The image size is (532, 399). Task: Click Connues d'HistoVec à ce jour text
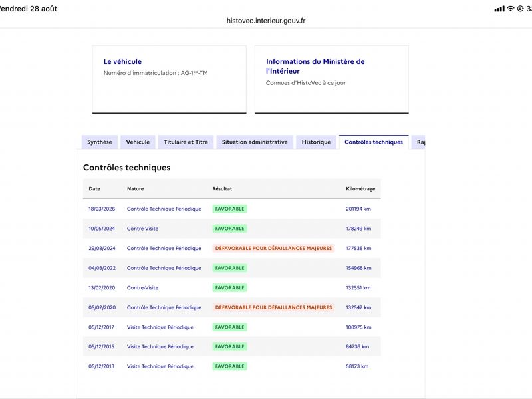(306, 82)
